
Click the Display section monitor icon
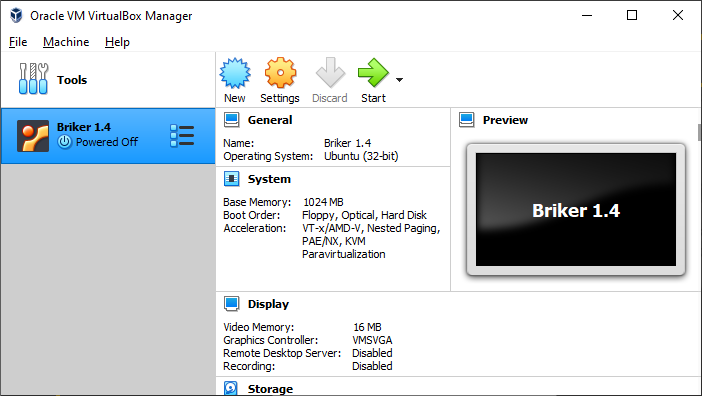(x=231, y=304)
